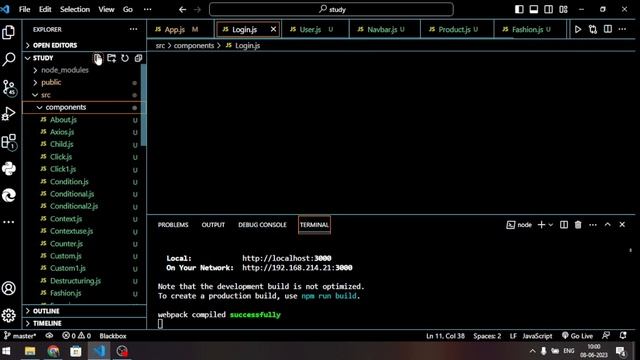Open the Manage settings gear
Screen dimensions: 640x360
9,315
